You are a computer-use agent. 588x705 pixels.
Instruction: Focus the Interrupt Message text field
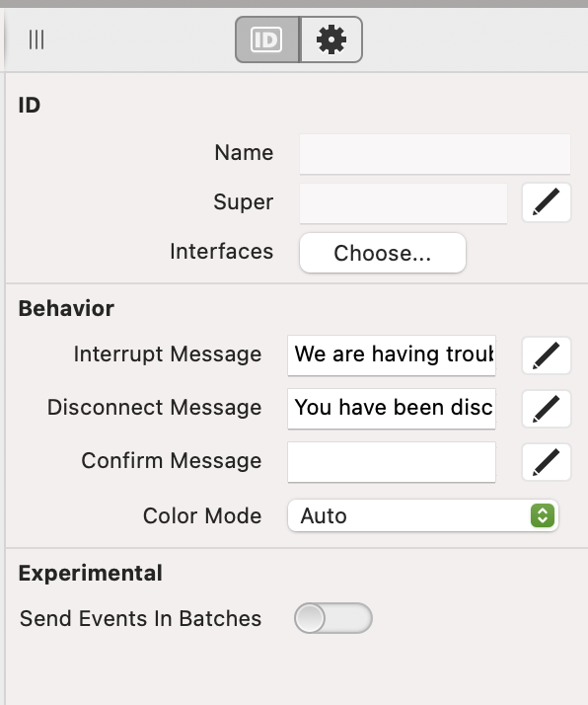[392, 355]
